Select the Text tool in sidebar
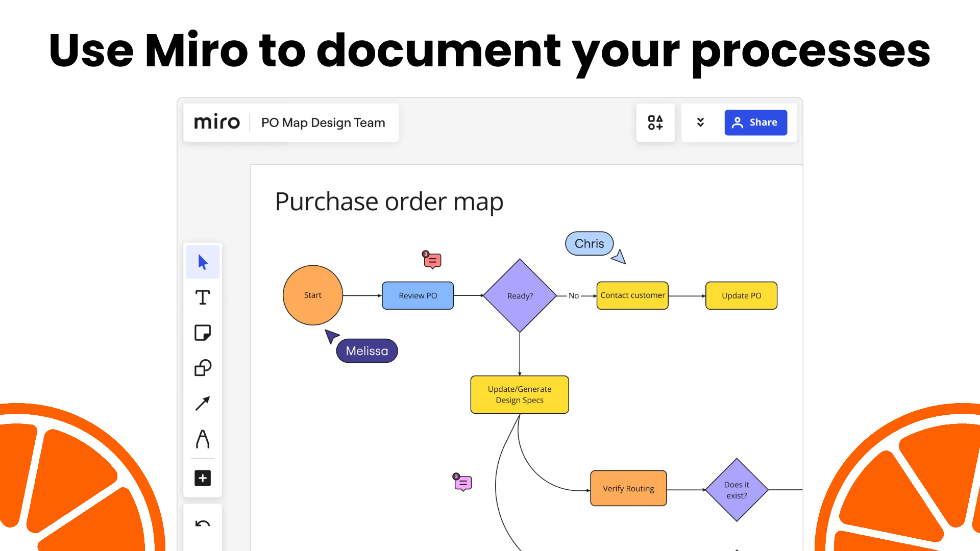Image resolution: width=980 pixels, height=551 pixels. (x=203, y=297)
